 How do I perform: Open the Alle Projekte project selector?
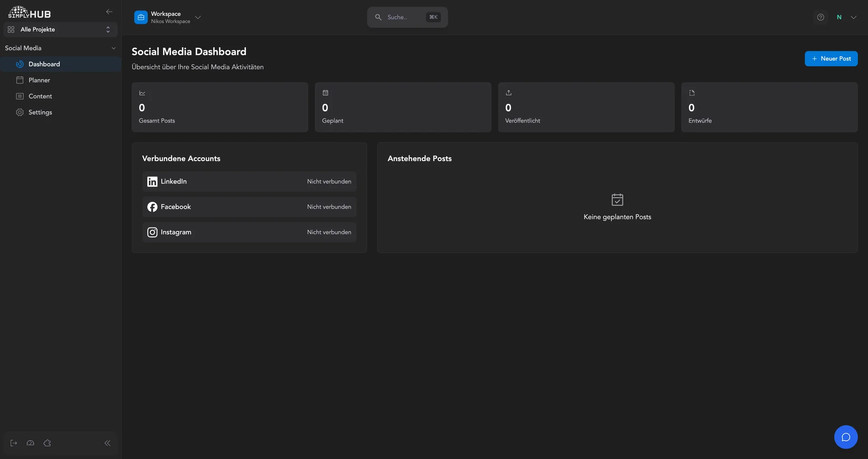[60, 29]
